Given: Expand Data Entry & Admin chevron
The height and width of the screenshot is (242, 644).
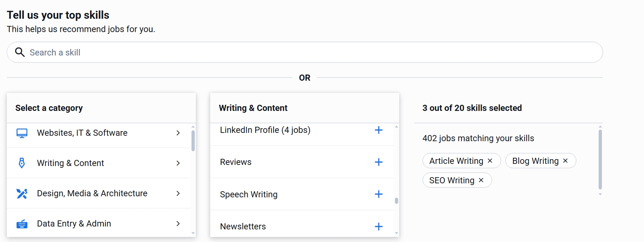Looking at the screenshot, I should [178, 224].
